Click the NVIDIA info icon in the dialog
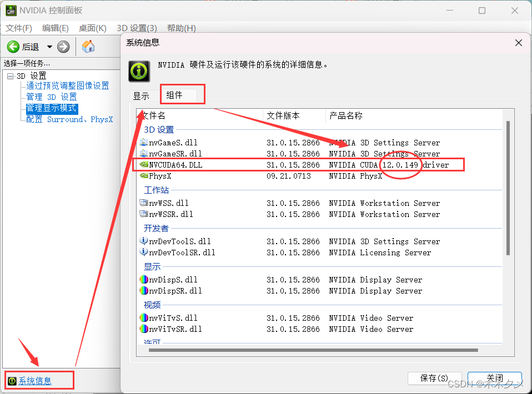The width and height of the screenshot is (532, 394). 138,71
